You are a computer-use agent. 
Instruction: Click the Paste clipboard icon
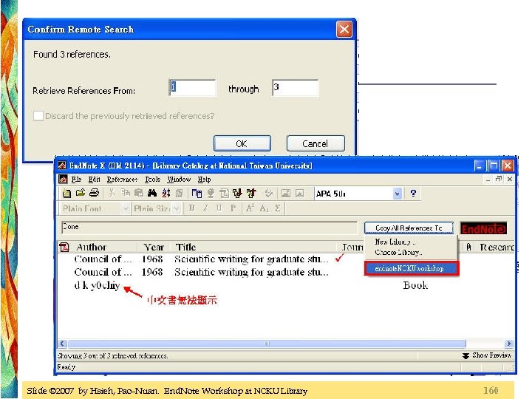(x=138, y=194)
